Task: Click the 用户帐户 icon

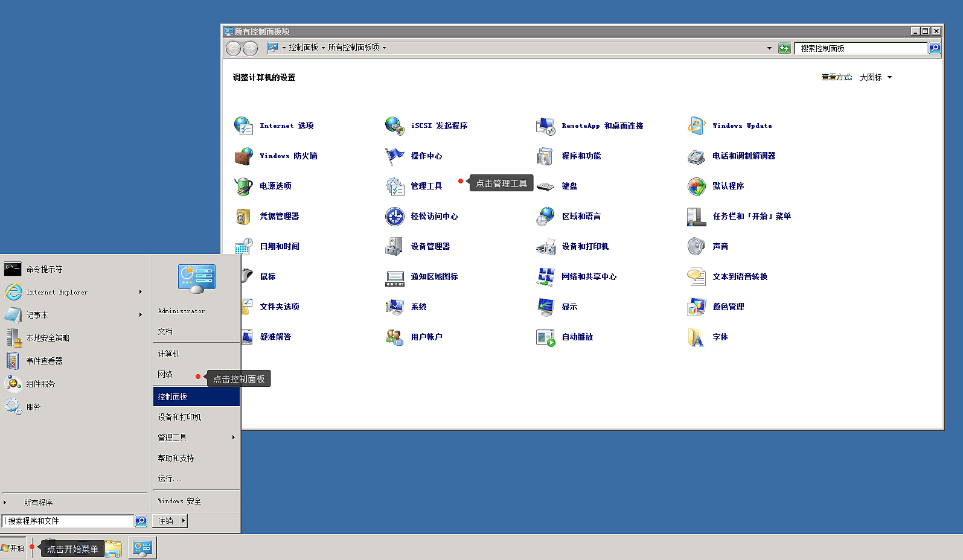Action: click(394, 337)
